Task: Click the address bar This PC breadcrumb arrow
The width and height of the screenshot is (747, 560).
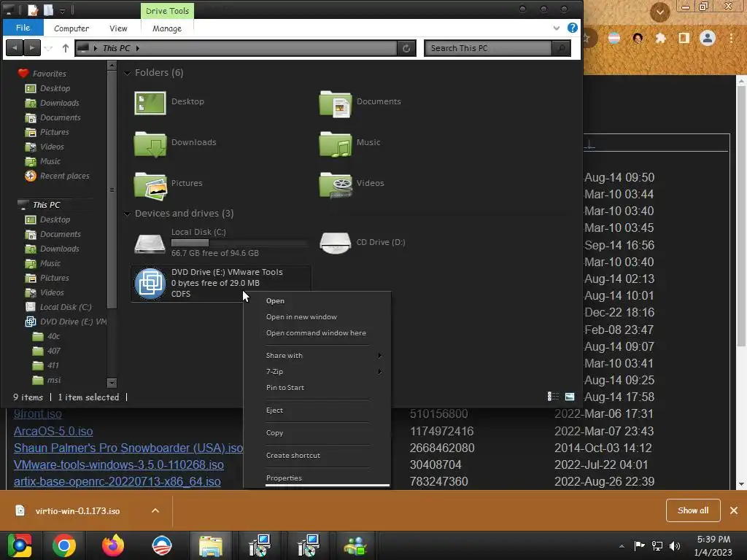Action: (138, 48)
